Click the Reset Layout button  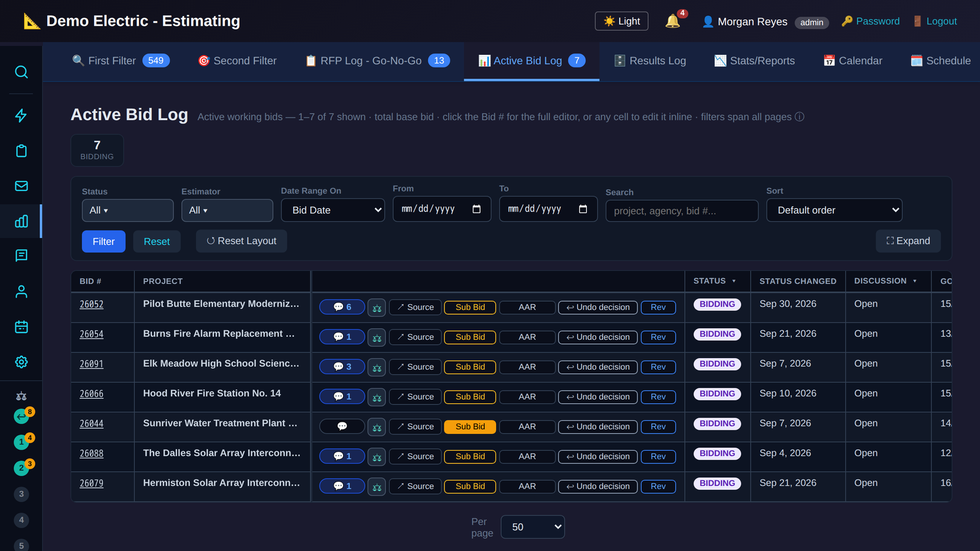click(241, 241)
